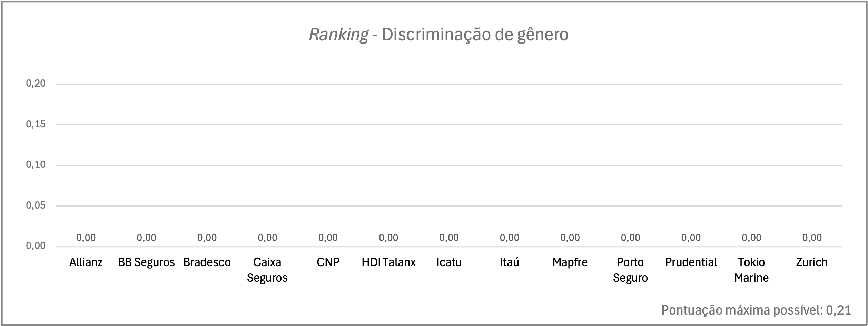Select the chart title 'Ranking - Discriminação de gênero'

pyautogui.click(x=438, y=35)
